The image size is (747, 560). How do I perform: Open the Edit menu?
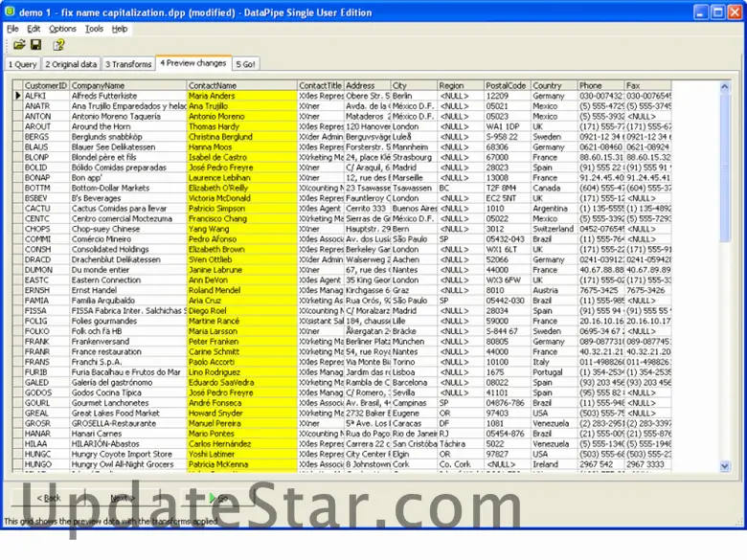34,29
